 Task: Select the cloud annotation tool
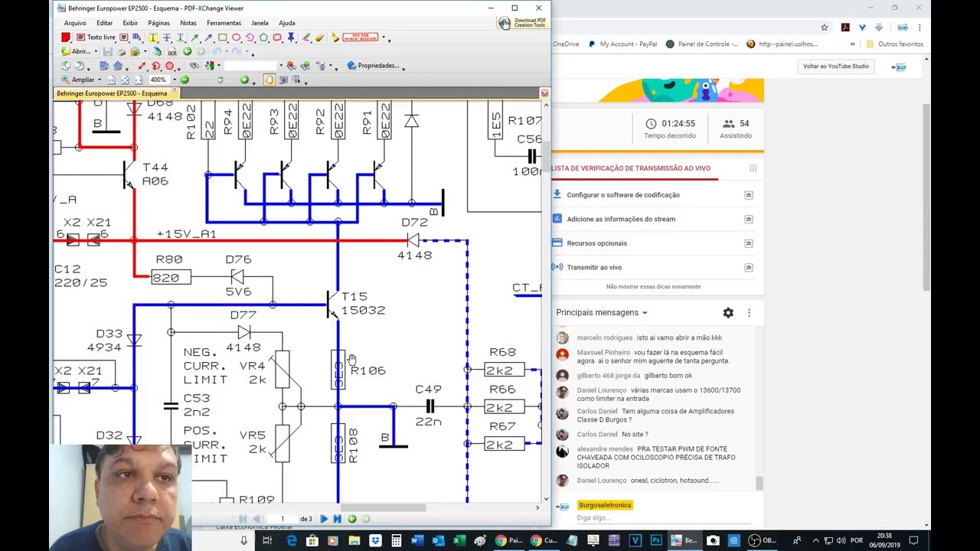(277, 37)
